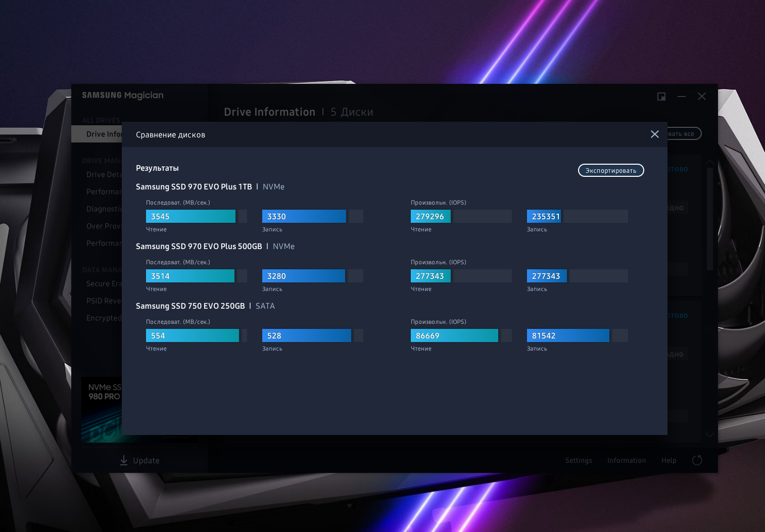Click the 3514 sequential read value
This screenshot has height=532, width=765.
coord(160,276)
